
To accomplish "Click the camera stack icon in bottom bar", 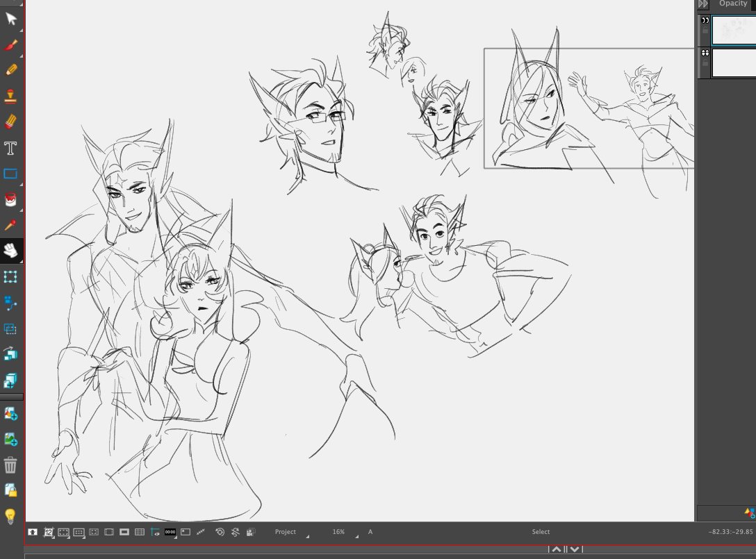I will pyautogui.click(x=251, y=532).
